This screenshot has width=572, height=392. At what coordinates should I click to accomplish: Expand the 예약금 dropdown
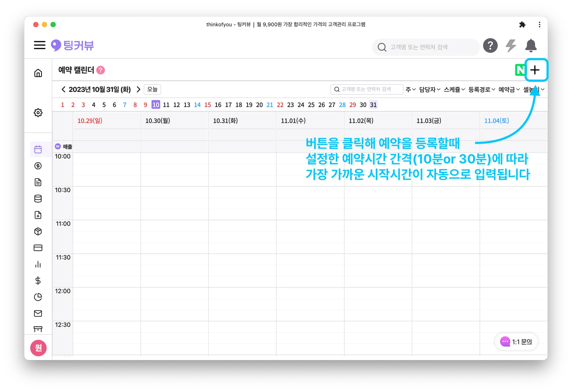pos(509,89)
